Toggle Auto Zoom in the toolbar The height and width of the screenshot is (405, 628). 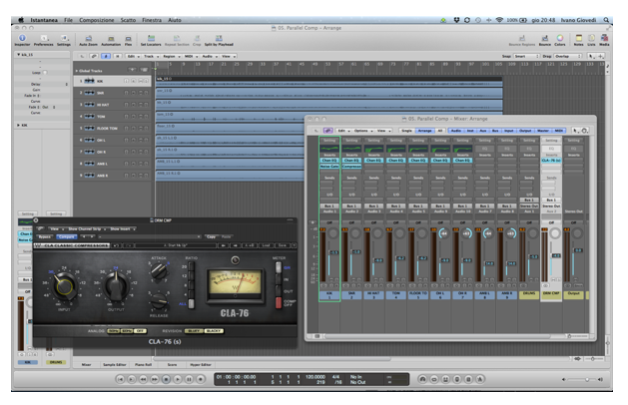point(89,39)
